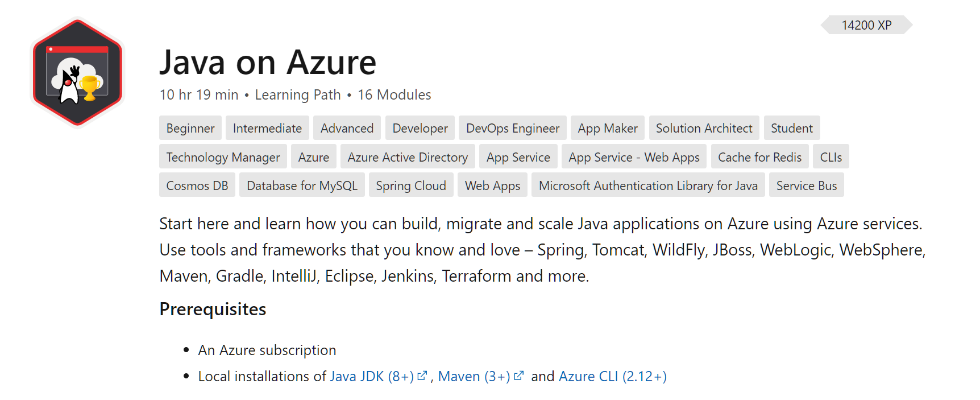Select the Cache for Redis tag

click(x=759, y=157)
